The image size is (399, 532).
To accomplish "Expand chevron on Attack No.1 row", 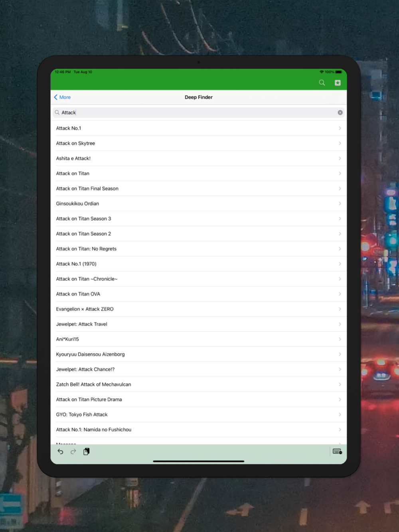I will tap(340, 128).
